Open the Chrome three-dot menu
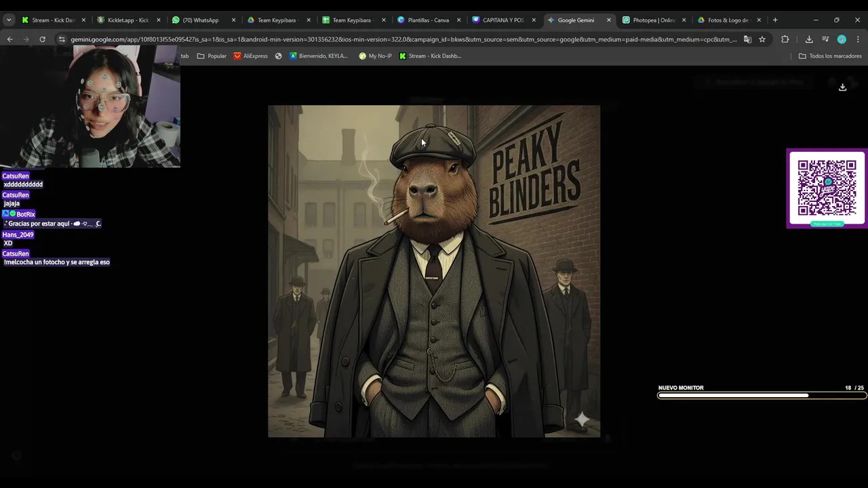 coord(858,39)
